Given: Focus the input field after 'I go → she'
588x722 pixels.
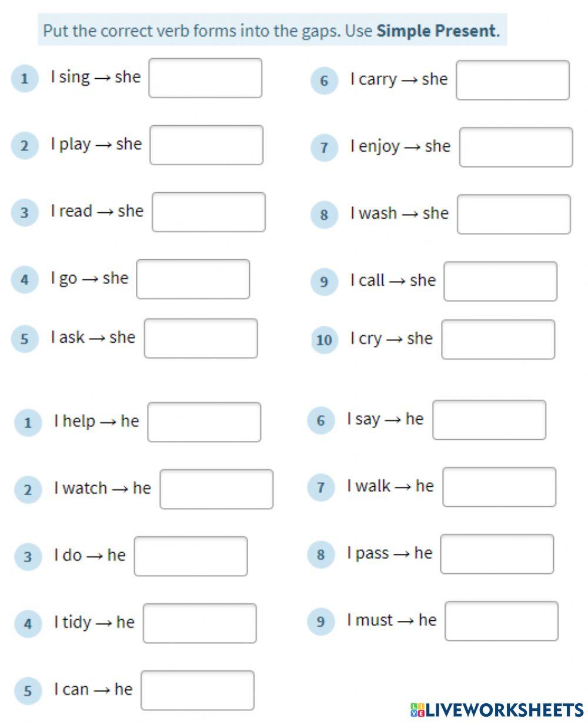Looking at the screenshot, I should 193,279.
